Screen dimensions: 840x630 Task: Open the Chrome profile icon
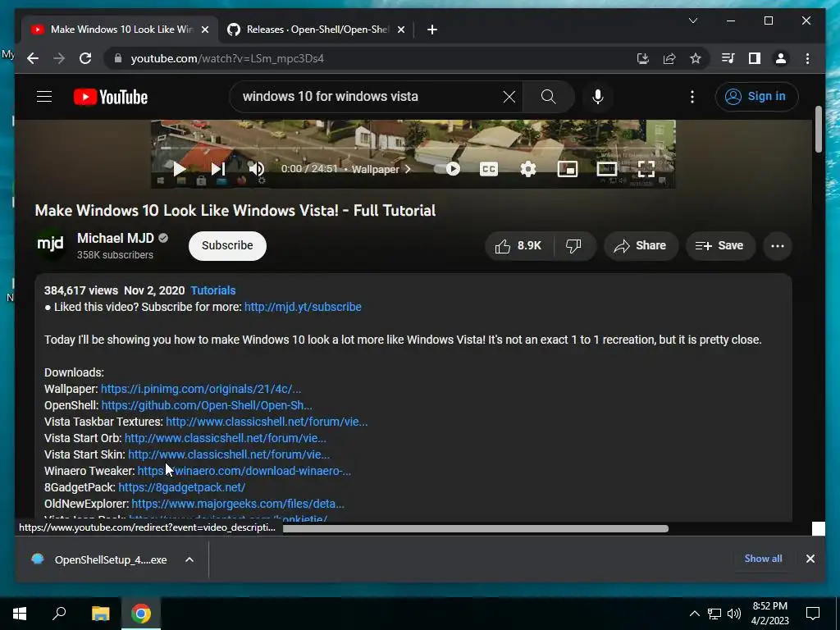tap(781, 58)
